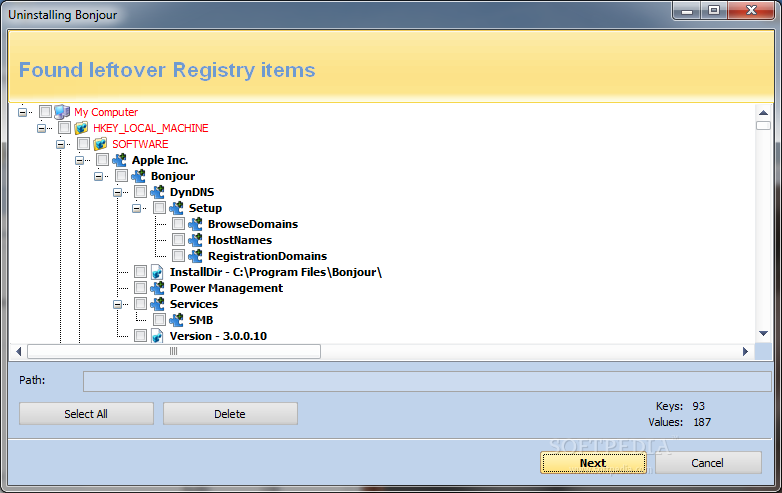Viewport: 782px width, 493px height.
Task: Check the SMB checkbox
Action: click(159, 319)
